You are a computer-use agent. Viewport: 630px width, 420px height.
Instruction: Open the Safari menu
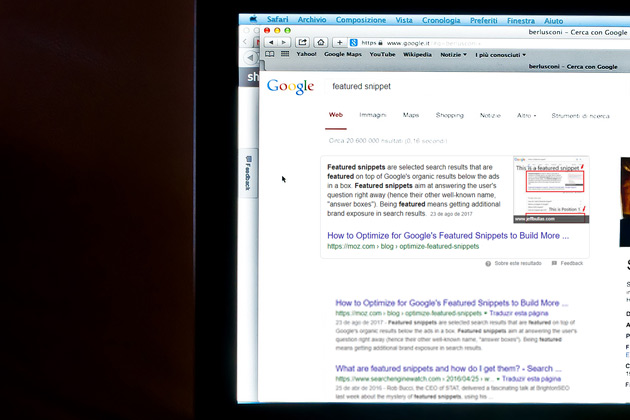(x=278, y=19)
